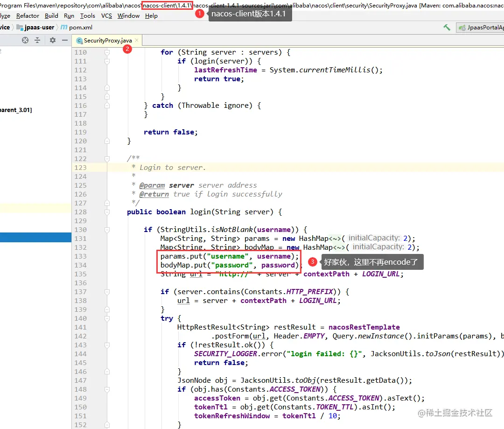504x429 pixels.
Task: Close the SecurityProxy.java tab
Action: [137, 40]
